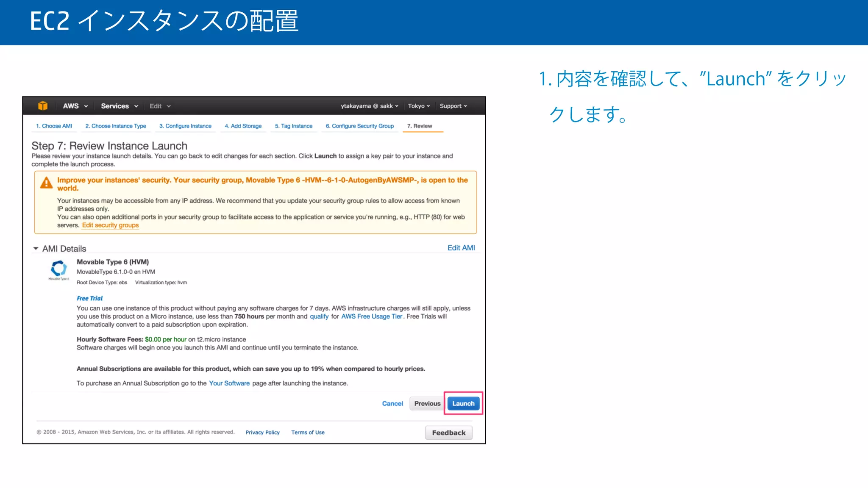The image size is (868, 488).
Task: Click the Step 7: Review Instance Launch heading
Action: [109, 146]
